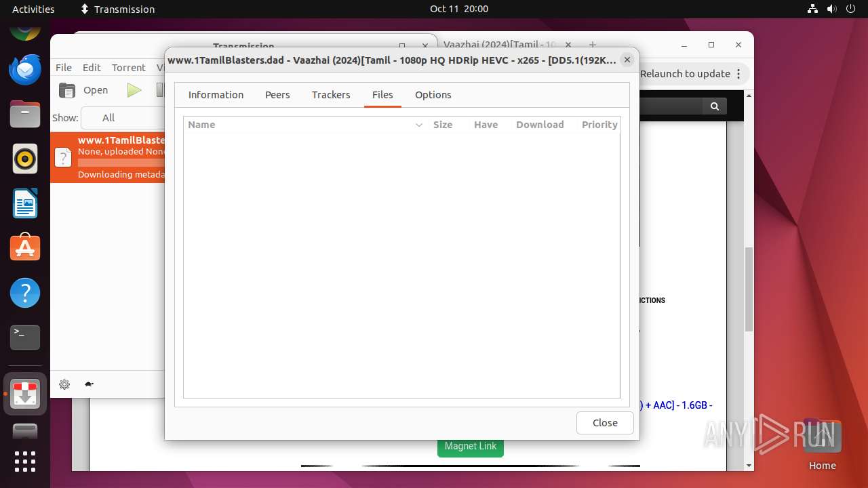Image resolution: width=868 pixels, height=488 pixels.
Task: Sort files by Name column header
Action: [305, 125]
